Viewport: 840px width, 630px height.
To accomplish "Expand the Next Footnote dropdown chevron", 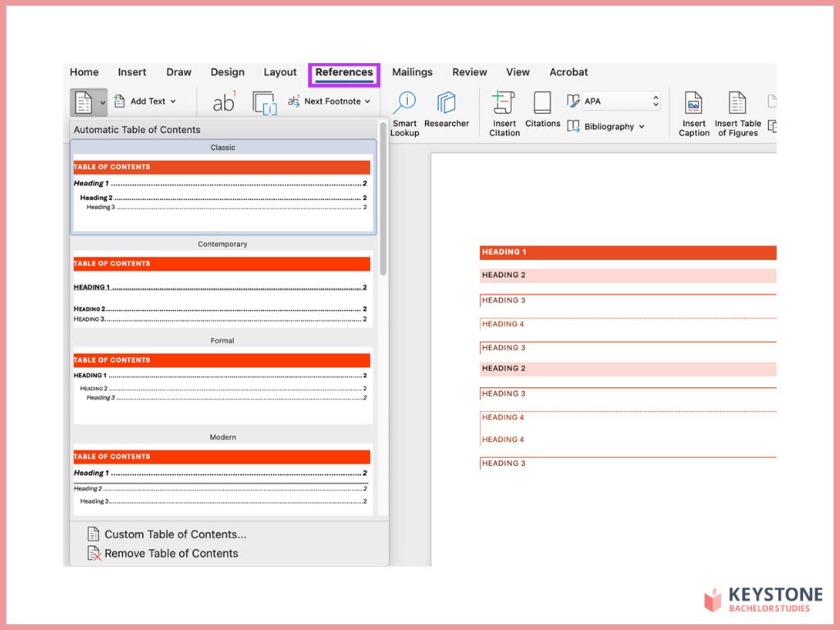I will click(367, 101).
